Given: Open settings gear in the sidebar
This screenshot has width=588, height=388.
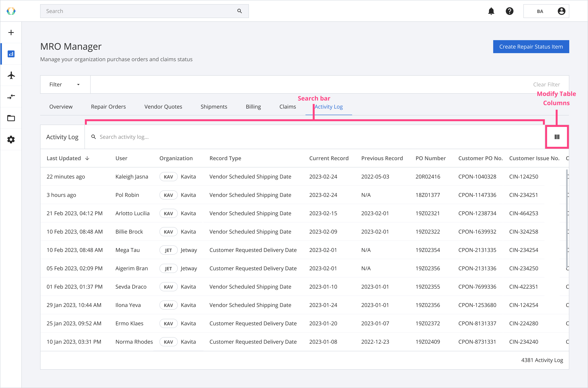Looking at the screenshot, I should [11, 140].
